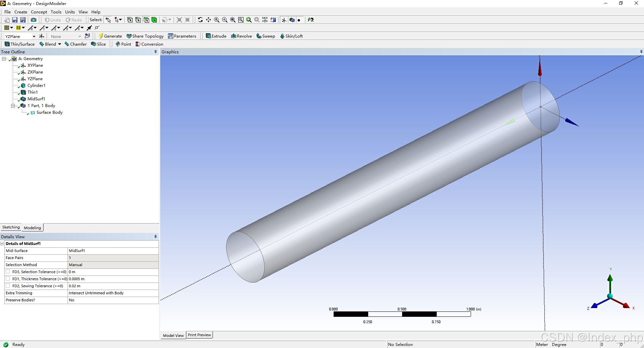Open the Units menu
The image size is (644, 348).
point(70,12)
